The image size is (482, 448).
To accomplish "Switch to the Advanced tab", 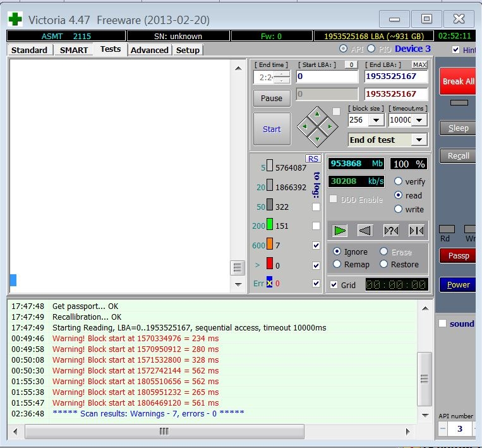I will click(x=149, y=50).
